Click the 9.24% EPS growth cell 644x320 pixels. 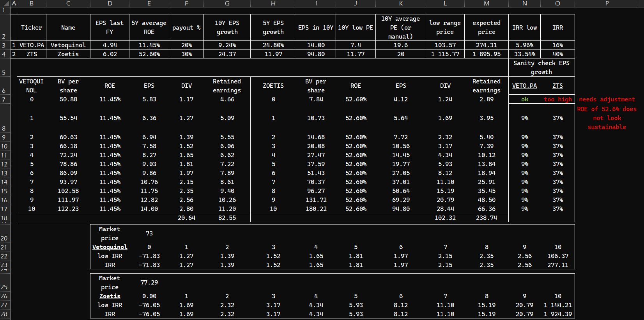pos(227,45)
